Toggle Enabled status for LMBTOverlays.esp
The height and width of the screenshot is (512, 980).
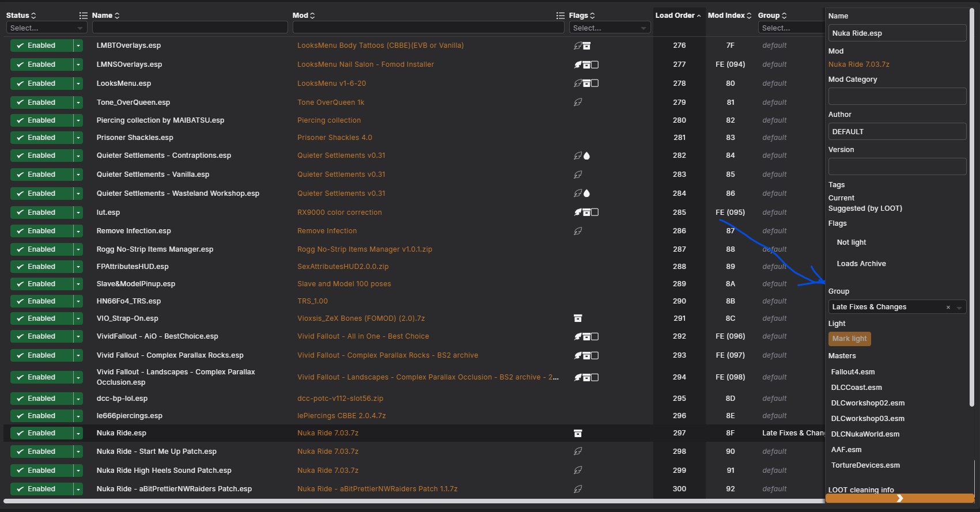pyautogui.click(x=41, y=45)
